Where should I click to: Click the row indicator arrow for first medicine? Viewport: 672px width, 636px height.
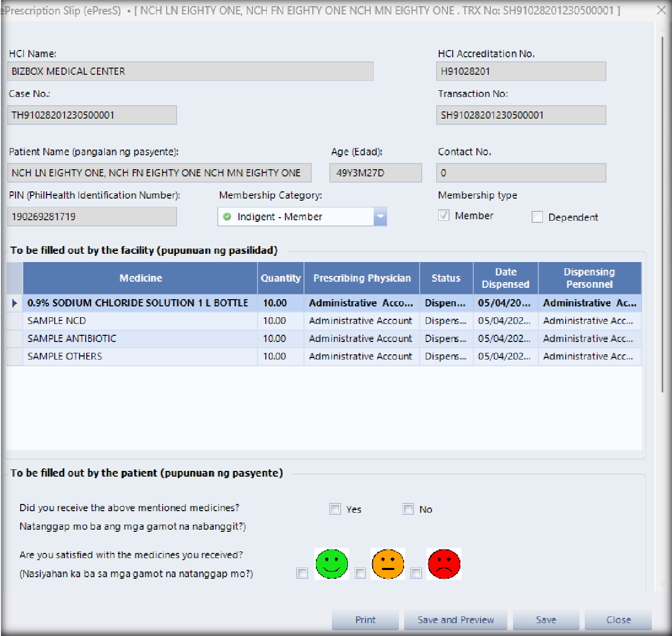pos(14,303)
